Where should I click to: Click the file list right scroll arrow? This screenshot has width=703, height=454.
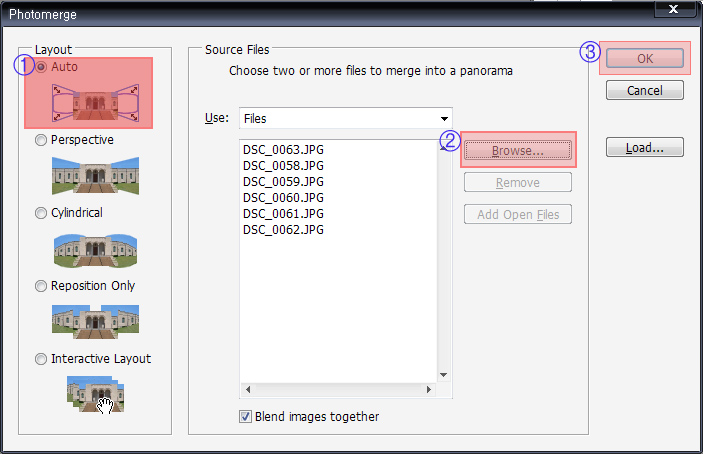point(429,389)
